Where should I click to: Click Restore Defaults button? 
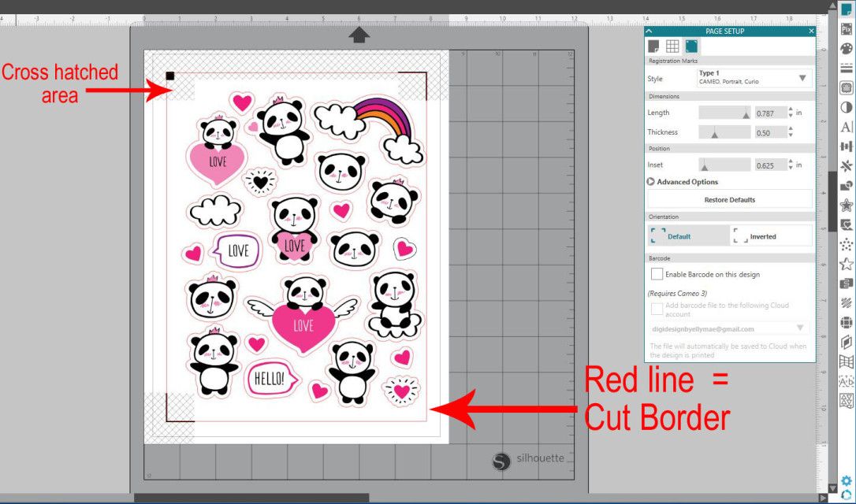click(x=729, y=200)
